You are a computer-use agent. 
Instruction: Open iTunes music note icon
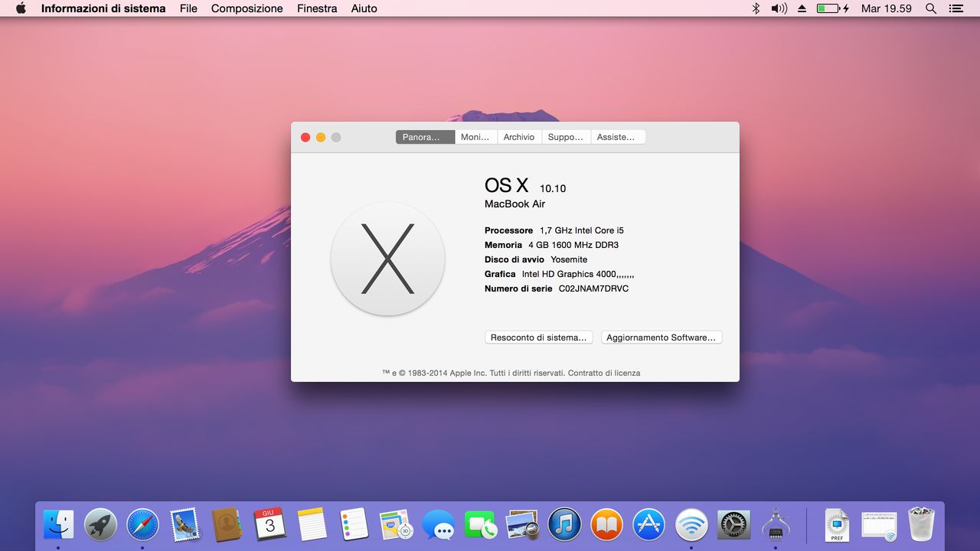(x=564, y=525)
